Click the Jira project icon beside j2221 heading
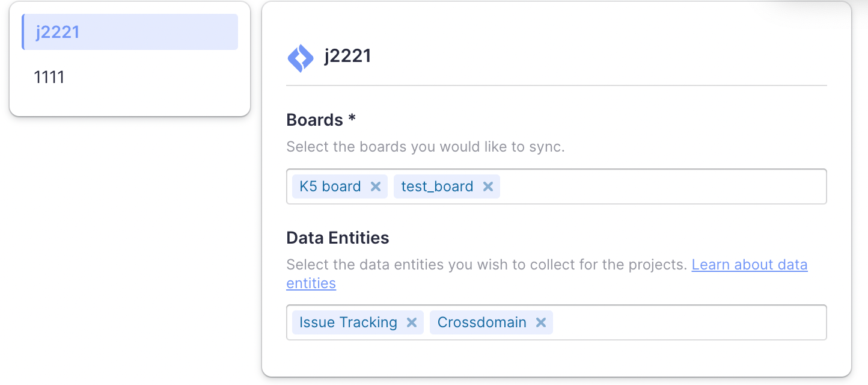Screen dimensions: 868x385 click(x=301, y=57)
